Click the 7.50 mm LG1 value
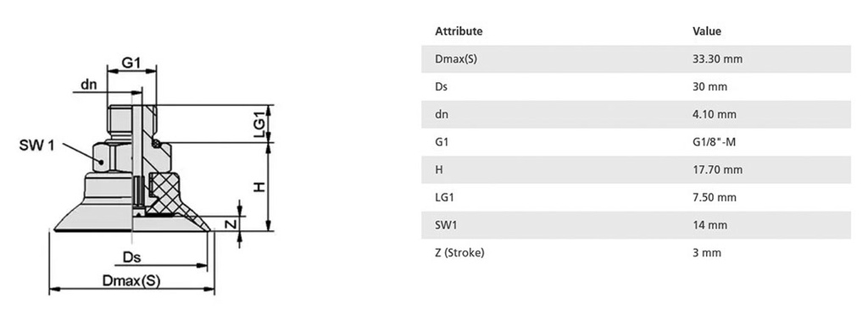The width and height of the screenshot is (868, 314). point(715,197)
